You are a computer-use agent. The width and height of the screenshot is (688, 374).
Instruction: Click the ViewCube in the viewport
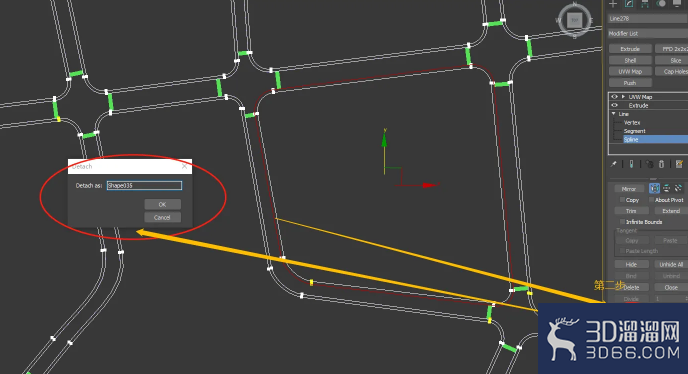pyautogui.click(x=575, y=20)
